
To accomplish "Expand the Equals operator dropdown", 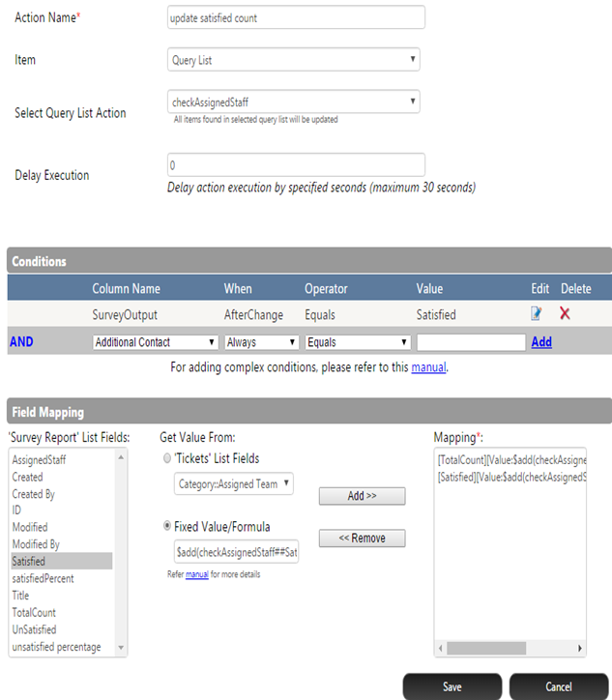I will click(359, 342).
